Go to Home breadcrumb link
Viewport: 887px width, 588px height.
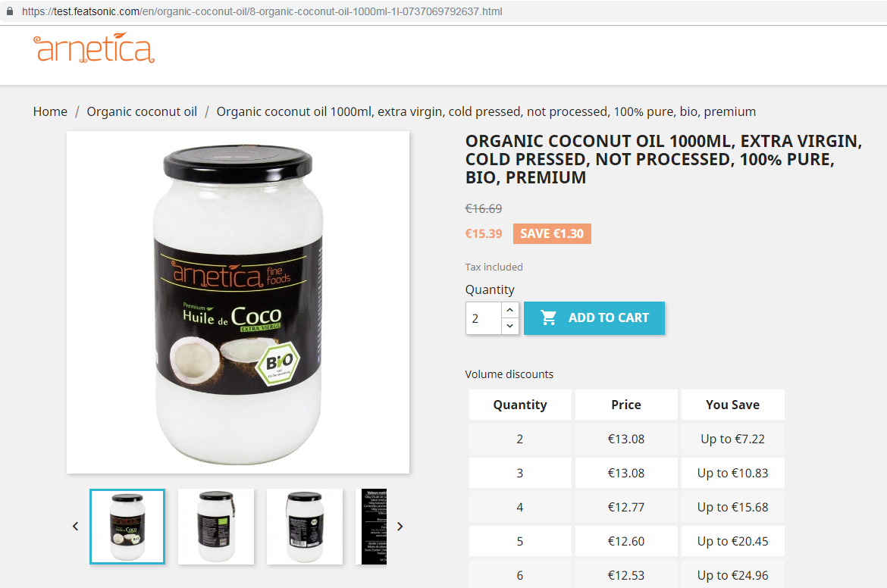[x=50, y=111]
